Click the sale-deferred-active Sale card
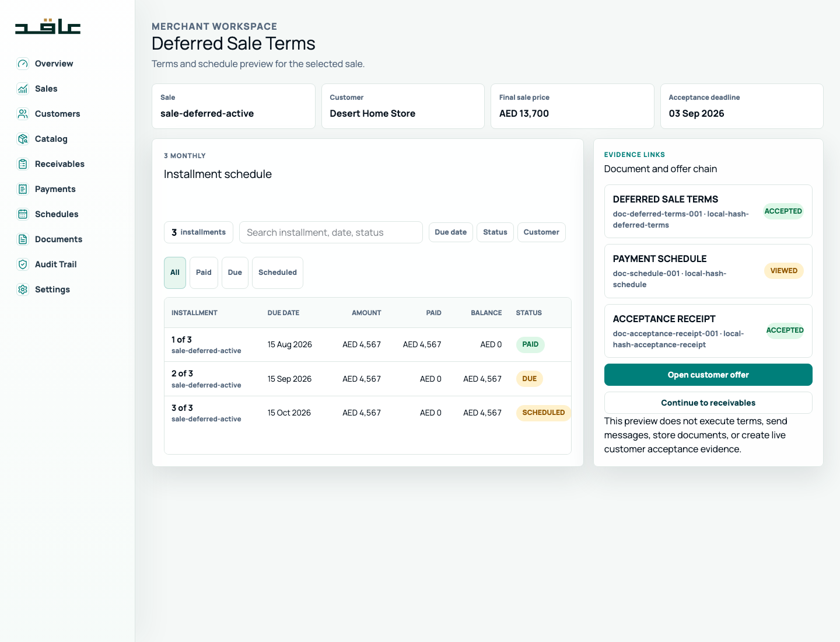840x642 pixels. pyautogui.click(x=233, y=106)
